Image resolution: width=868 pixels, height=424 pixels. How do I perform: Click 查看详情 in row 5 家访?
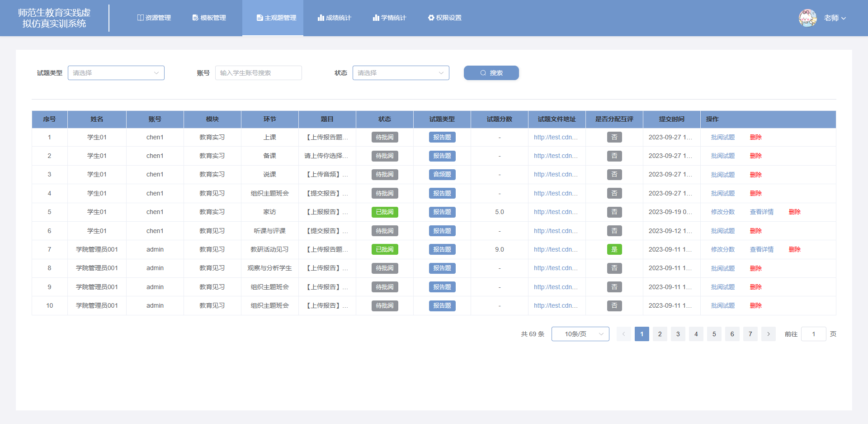tap(762, 212)
